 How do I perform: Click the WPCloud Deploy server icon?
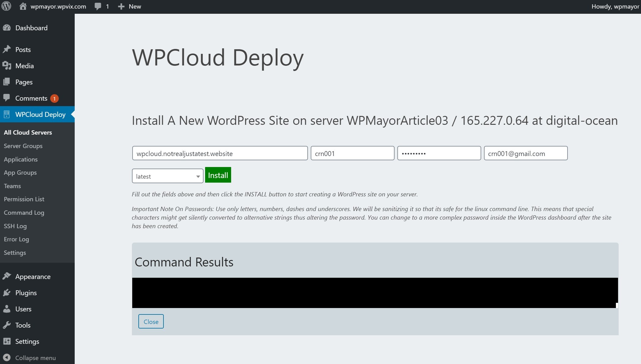pyautogui.click(x=7, y=114)
